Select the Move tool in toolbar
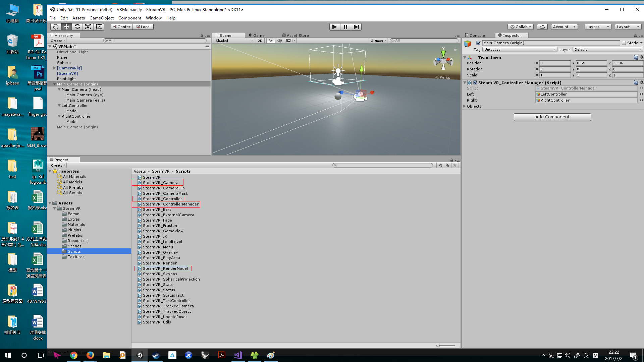644x362 pixels. pos(66,27)
